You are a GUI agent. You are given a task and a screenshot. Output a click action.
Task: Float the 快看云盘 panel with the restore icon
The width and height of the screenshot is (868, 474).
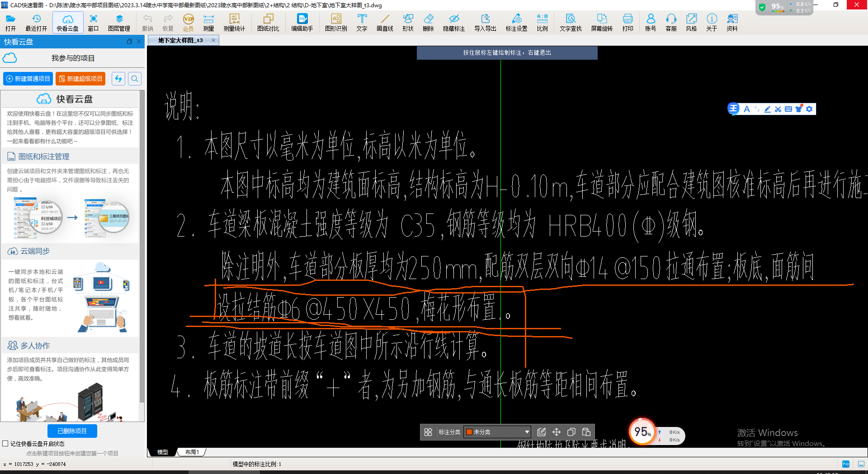pyautogui.click(x=129, y=42)
